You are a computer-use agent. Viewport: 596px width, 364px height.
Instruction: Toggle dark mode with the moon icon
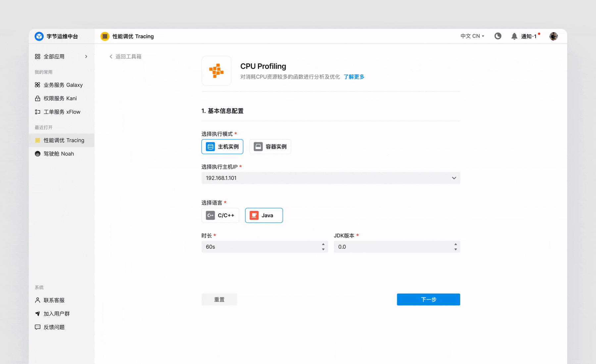click(x=498, y=36)
